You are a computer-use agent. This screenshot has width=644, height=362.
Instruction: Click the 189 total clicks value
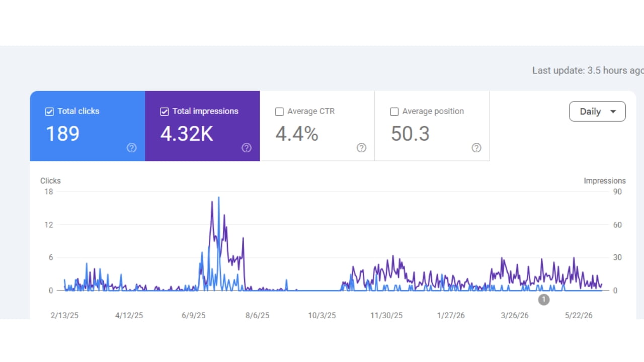(x=62, y=134)
